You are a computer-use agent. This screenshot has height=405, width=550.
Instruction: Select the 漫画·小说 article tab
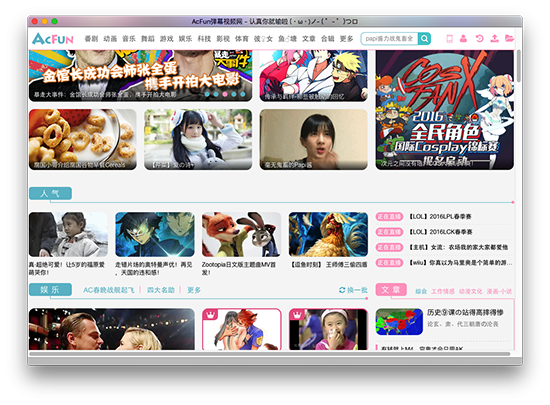[x=499, y=291]
